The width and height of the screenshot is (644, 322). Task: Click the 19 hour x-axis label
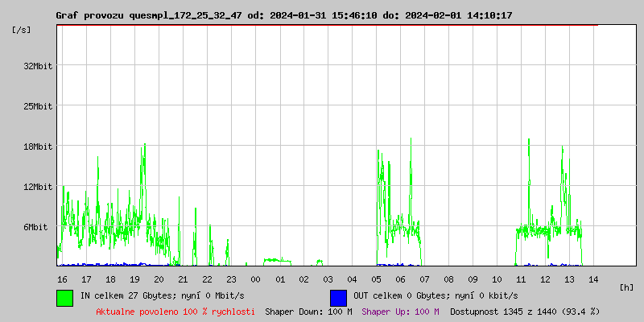point(134,279)
